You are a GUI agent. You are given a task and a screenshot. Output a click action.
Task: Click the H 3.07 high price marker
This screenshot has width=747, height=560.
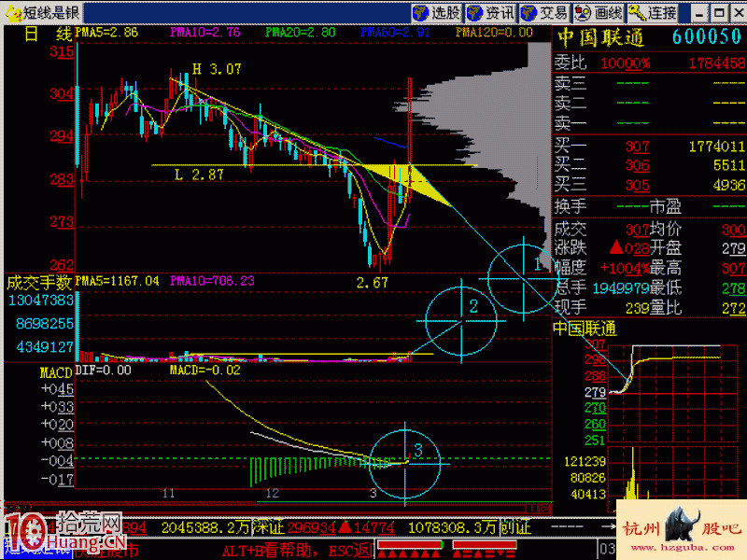click(x=217, y=69)
